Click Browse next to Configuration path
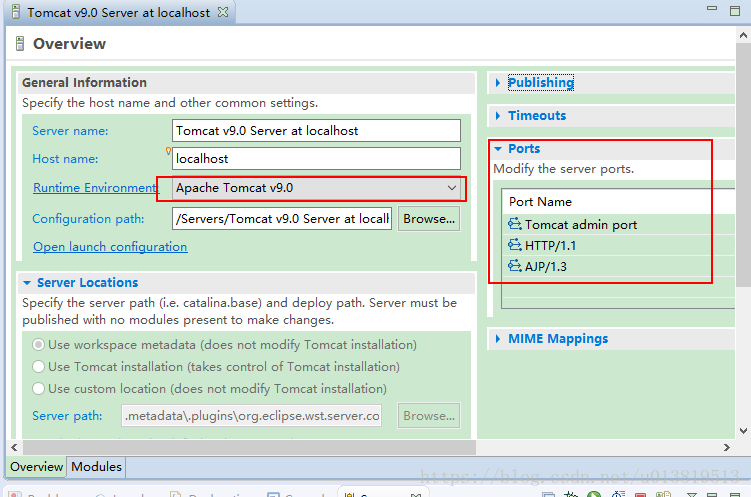Image resolution: width=751 pixels, height=497 pixels. 429,219
